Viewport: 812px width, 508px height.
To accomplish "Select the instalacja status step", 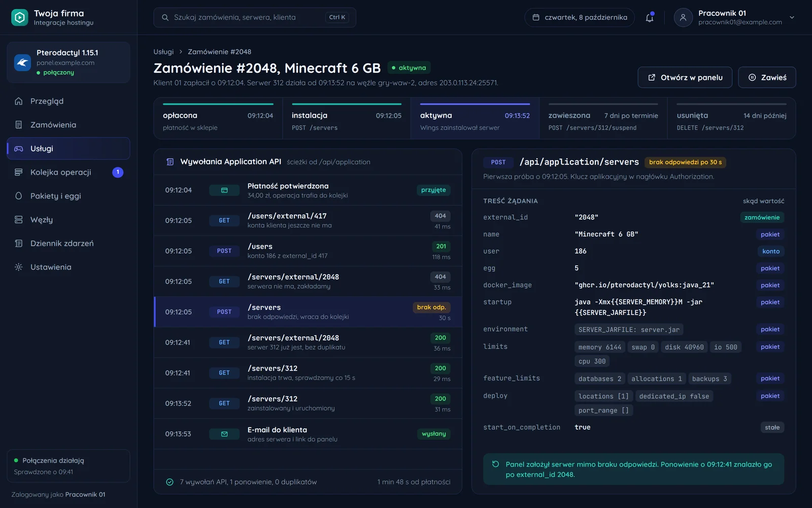I will point(346,118).
